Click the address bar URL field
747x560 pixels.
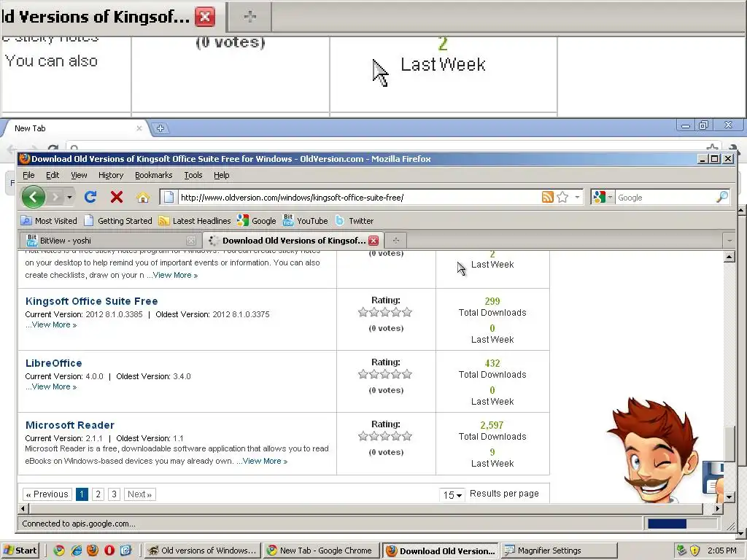[x=360, y=197]
